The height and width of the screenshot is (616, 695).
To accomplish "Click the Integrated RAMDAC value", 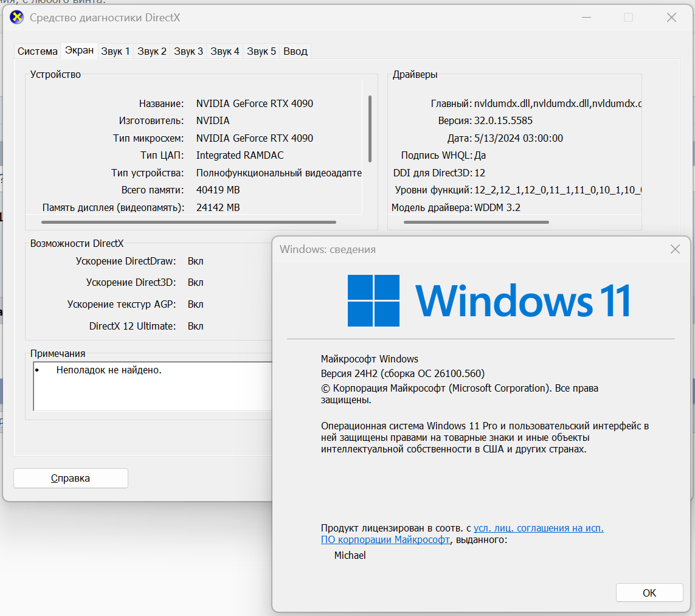I will (x=240, y=155).
